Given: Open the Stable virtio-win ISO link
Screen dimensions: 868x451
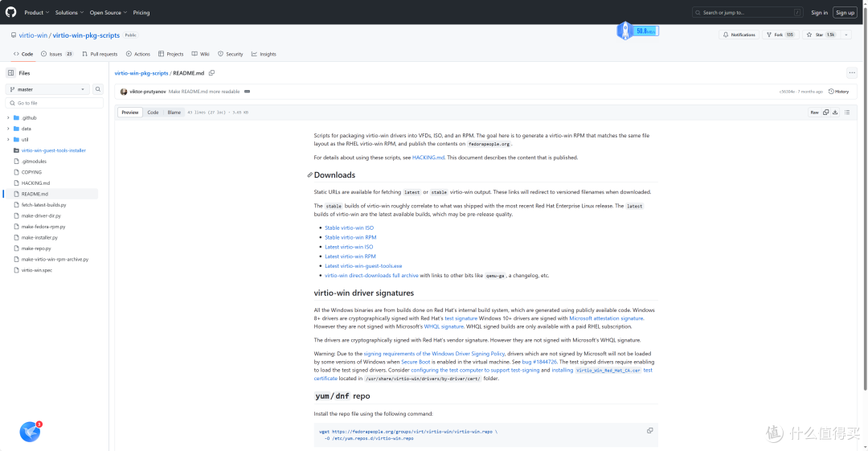Looking at the screenshot, I should [x=349, y=228].
